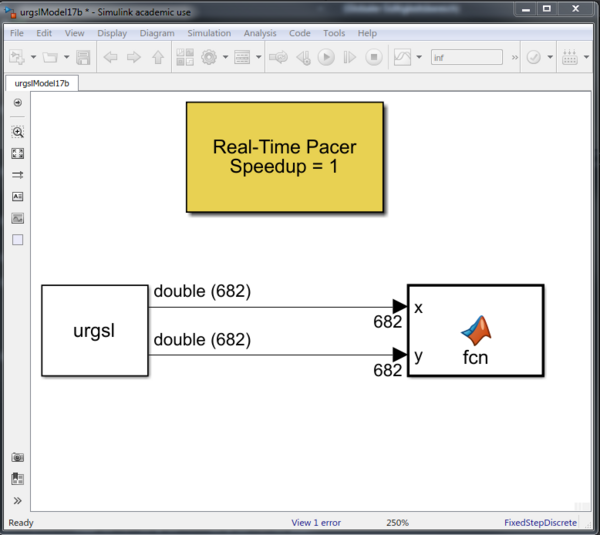Open Model Configuration Parameters gear icon

click(x=208, y=57)
